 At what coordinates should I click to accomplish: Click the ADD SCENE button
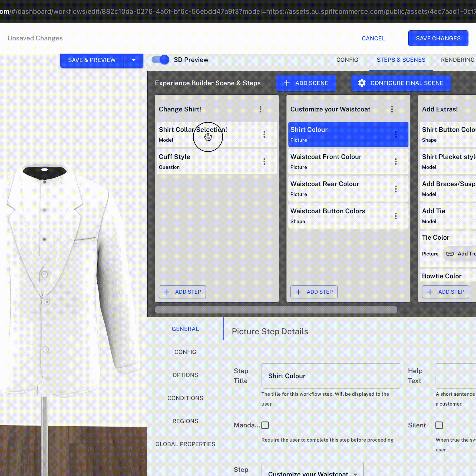(x=306, y=83)
